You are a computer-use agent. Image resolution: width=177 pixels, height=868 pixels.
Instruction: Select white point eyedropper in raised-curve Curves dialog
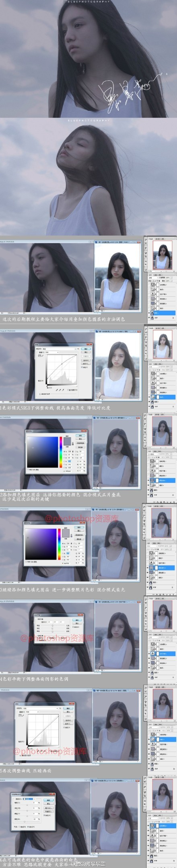(63, 389)
